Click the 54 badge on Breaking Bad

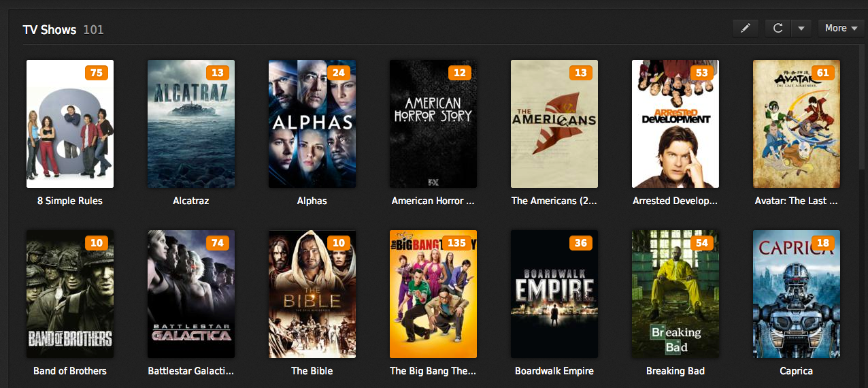(701, 243)
